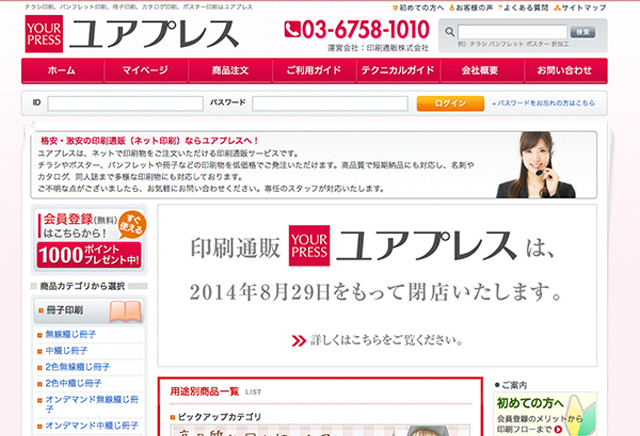Focus the site search text box
The width and height of the screenshot is (640, 436).
(x=512, y=32)
